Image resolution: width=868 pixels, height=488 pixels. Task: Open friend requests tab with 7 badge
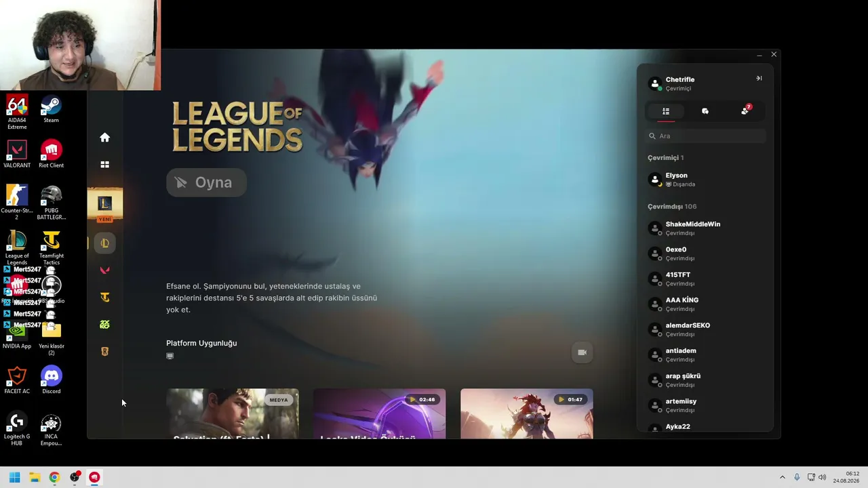coord(745,110)
